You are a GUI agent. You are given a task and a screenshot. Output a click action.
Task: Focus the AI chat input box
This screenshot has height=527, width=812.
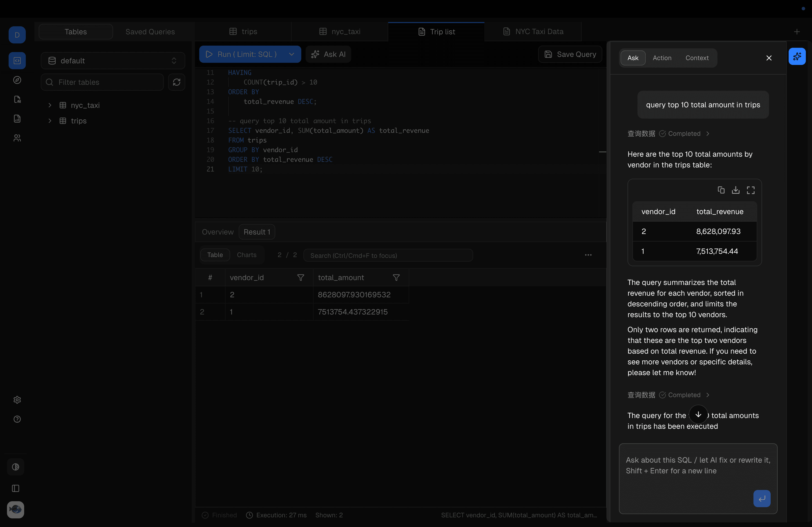698,479
